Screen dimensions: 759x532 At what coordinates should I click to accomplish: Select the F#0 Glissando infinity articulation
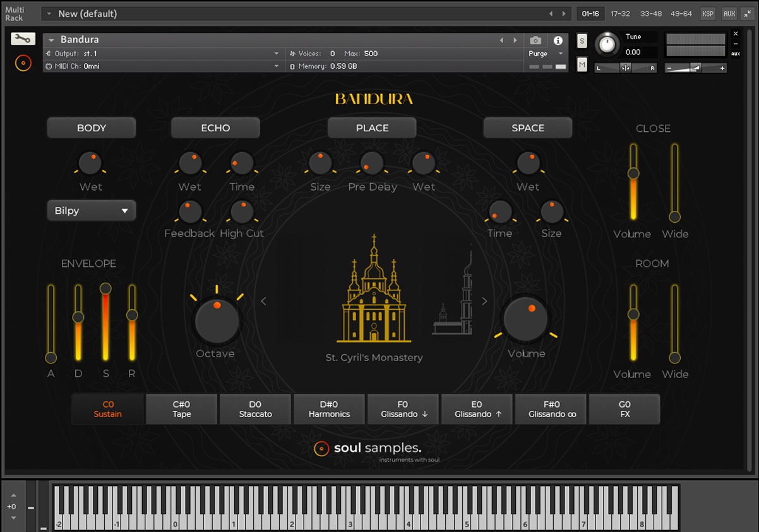click(x=551, y=410)
